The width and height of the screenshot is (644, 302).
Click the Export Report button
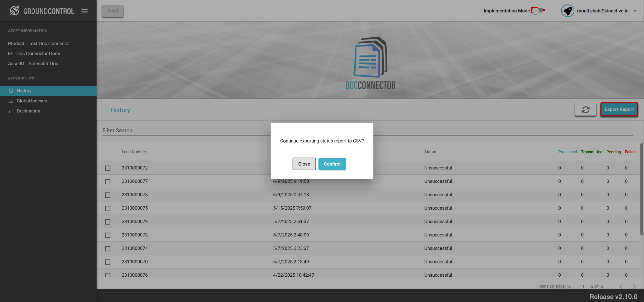point(619,109)
